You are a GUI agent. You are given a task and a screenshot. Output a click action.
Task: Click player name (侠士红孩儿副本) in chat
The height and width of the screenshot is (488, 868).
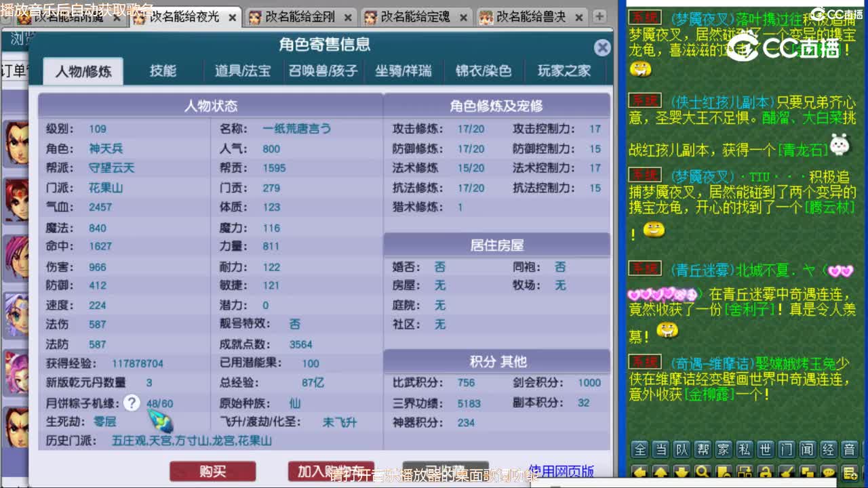coord(723,102)
